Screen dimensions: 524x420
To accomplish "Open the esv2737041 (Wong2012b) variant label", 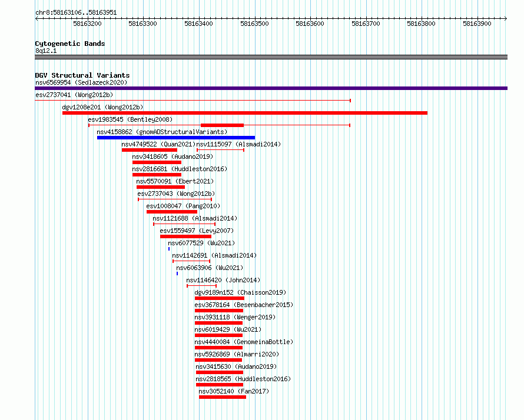I will coord(74,95).
